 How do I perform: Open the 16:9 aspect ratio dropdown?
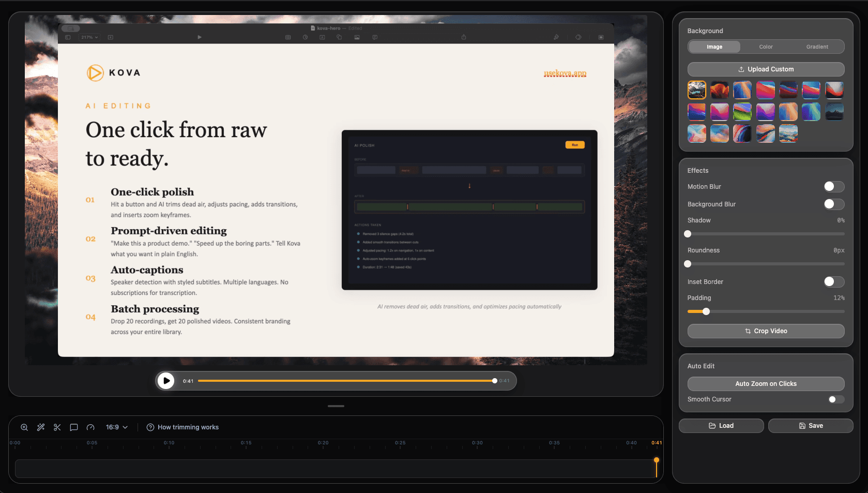click(116, 427)
